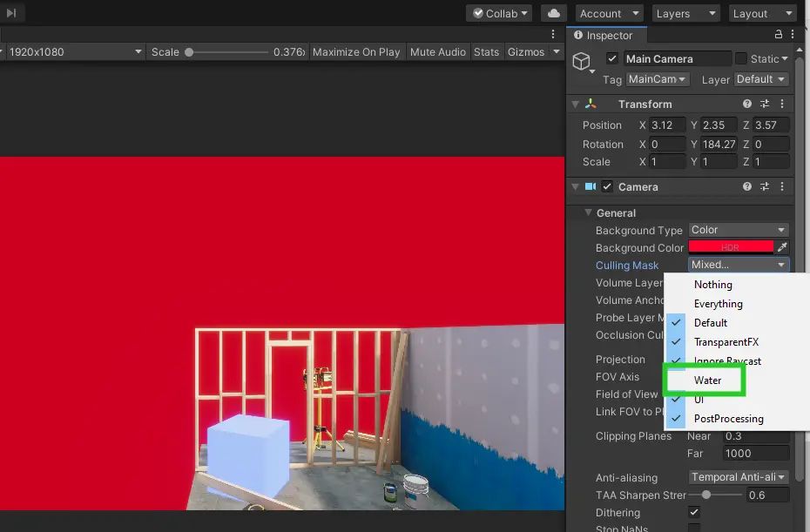Open the Transform presets icon
This screenshot has width=810, height=532.
coord(764,104)
